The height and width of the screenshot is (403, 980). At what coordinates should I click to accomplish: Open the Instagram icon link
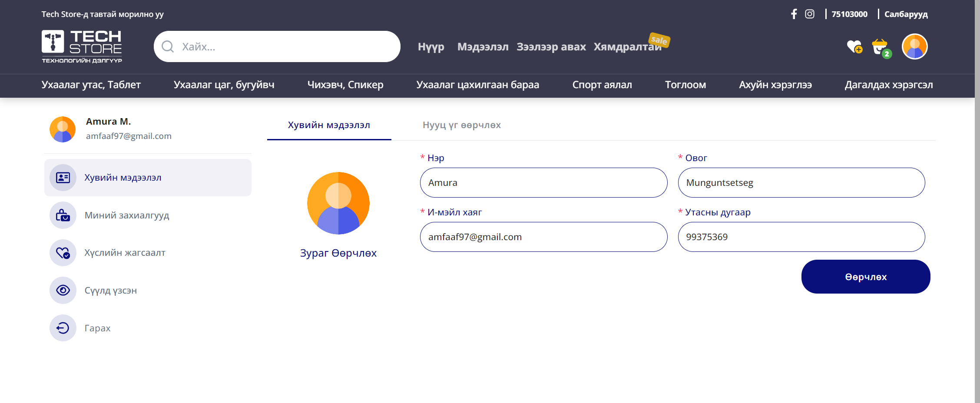pos(810,14)
